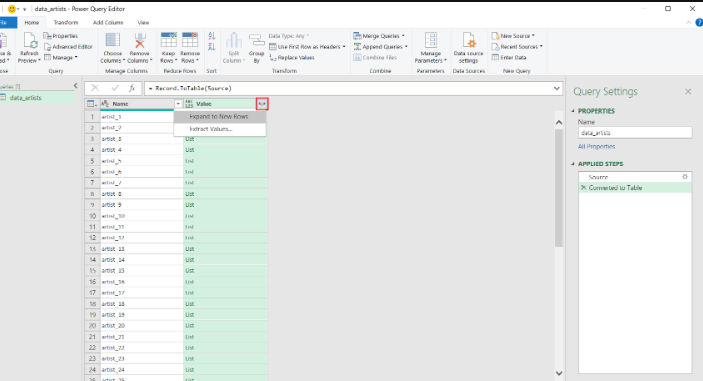Click the query Name input field

click(634, 133)
